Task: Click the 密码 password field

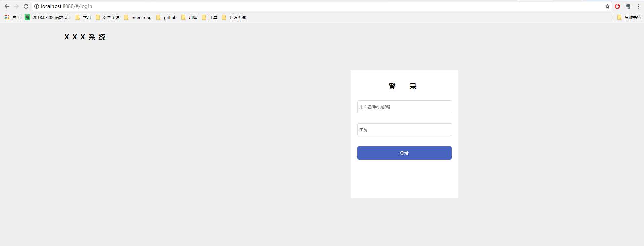Action: (404, 130)
